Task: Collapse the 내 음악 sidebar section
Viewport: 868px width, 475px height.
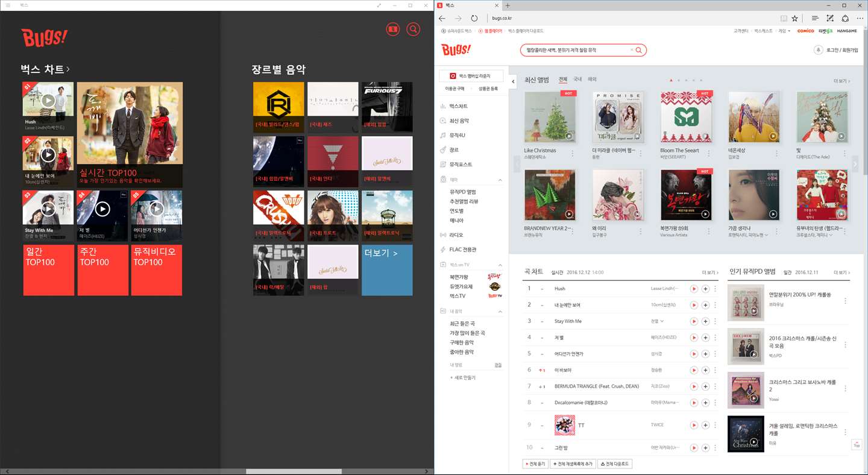Action: point(500,312)
